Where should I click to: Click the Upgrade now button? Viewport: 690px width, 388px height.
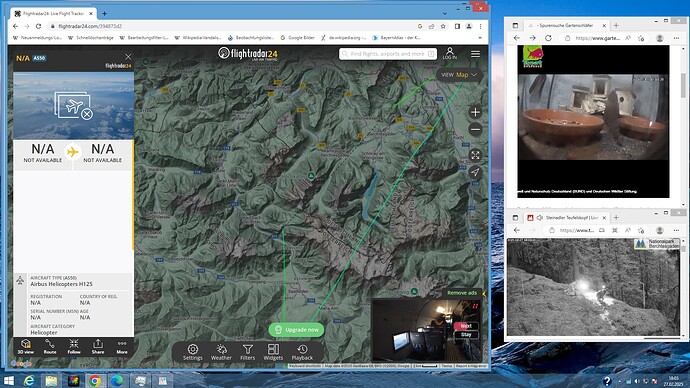[296, 329]
